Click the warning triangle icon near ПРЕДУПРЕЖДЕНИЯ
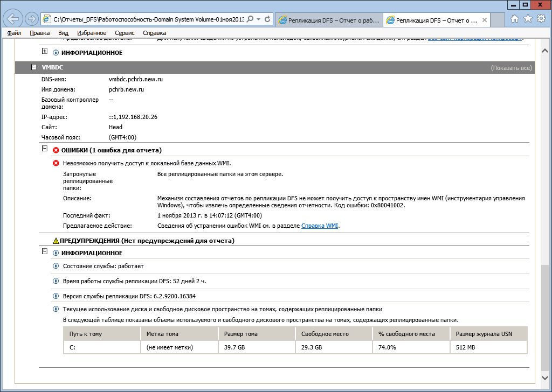 click(x=56, y=241)
